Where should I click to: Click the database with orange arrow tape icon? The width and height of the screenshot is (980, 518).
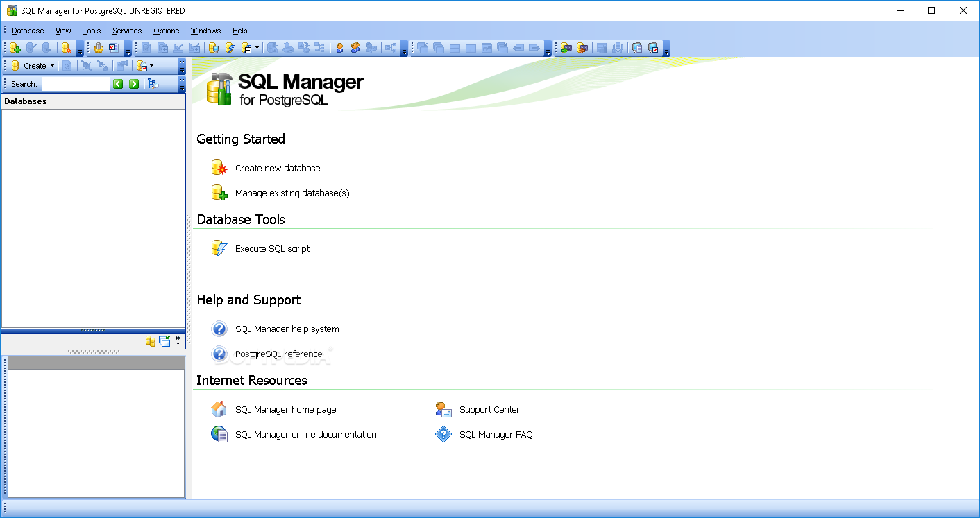pos(582,48)
